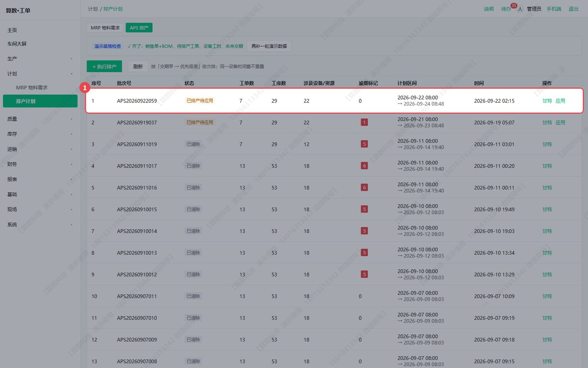
Task: Expand the 库存 sidebar group
Action: 40,134
